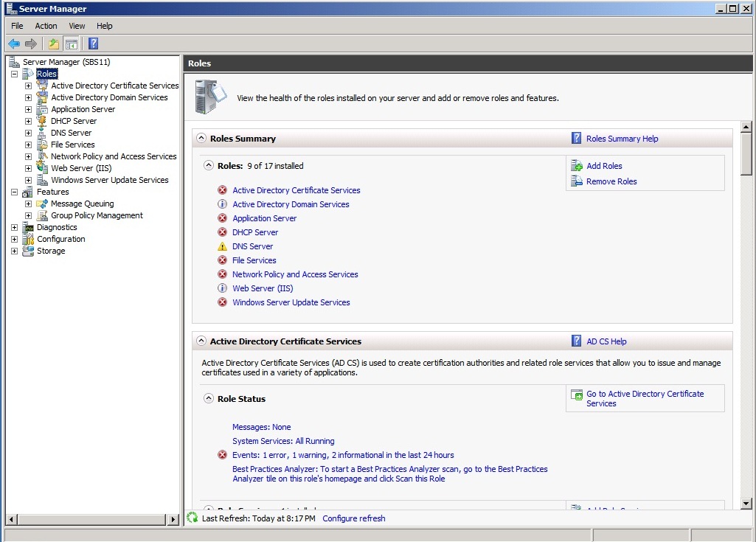The width and height of the screenshot is (756, 542).
Task: Toggle the Show/Hide Console Tree toolbar icon
Action: [70, 43]
